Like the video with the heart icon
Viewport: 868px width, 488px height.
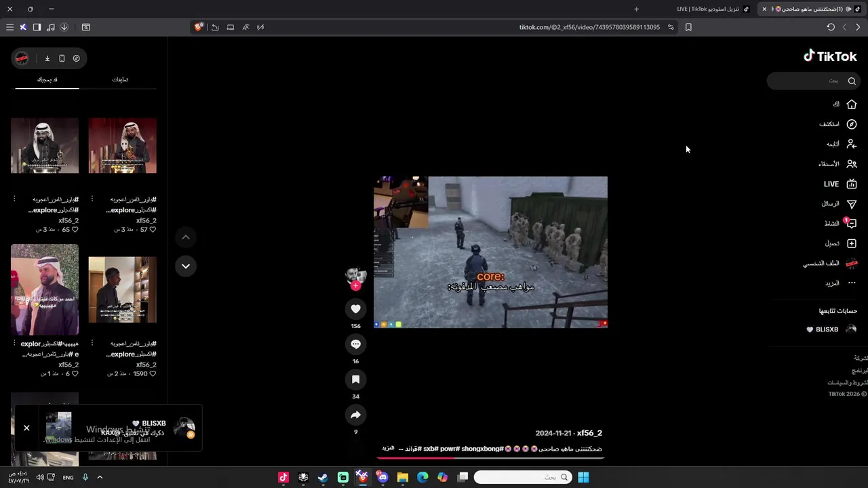pyautogui.click(x=355, y=309)
